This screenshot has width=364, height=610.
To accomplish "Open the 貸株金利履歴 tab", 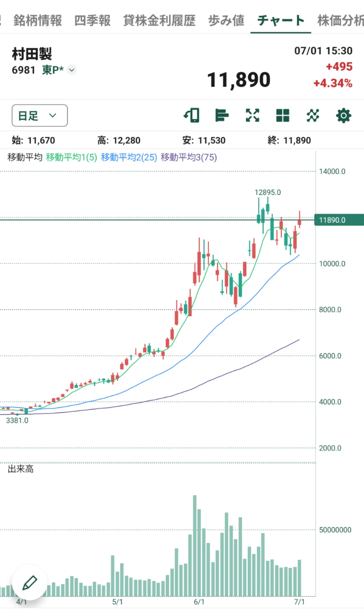I will point(159,20).
